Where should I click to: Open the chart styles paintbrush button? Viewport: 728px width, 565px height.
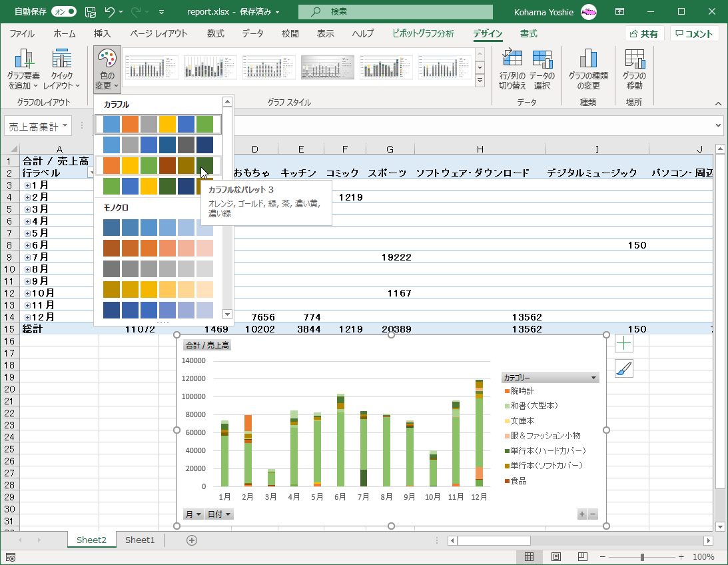(x=623, y=368)
